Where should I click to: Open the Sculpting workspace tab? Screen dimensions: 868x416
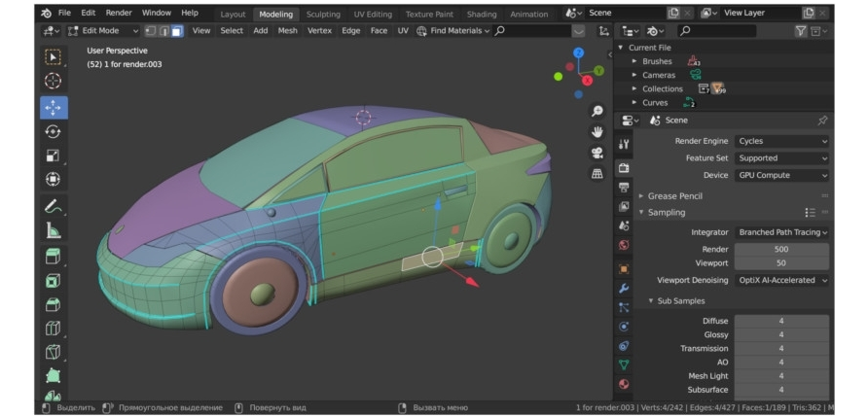tap(323, 15)
